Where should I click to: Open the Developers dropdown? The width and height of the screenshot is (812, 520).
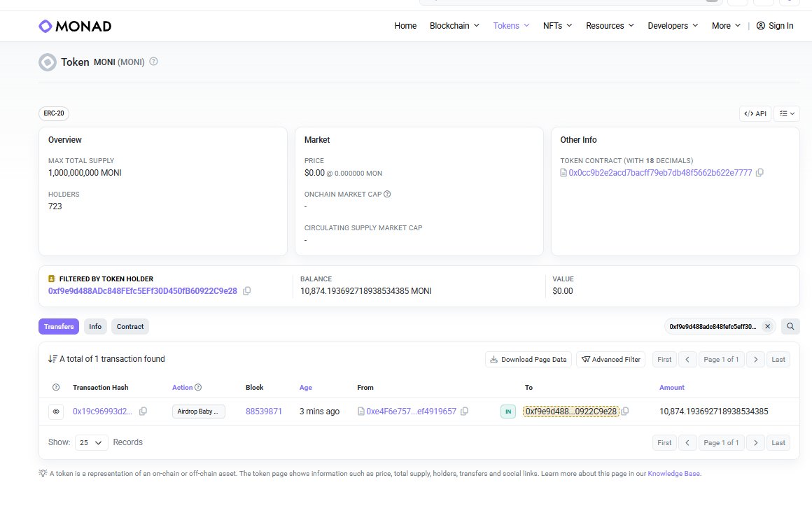673,26
